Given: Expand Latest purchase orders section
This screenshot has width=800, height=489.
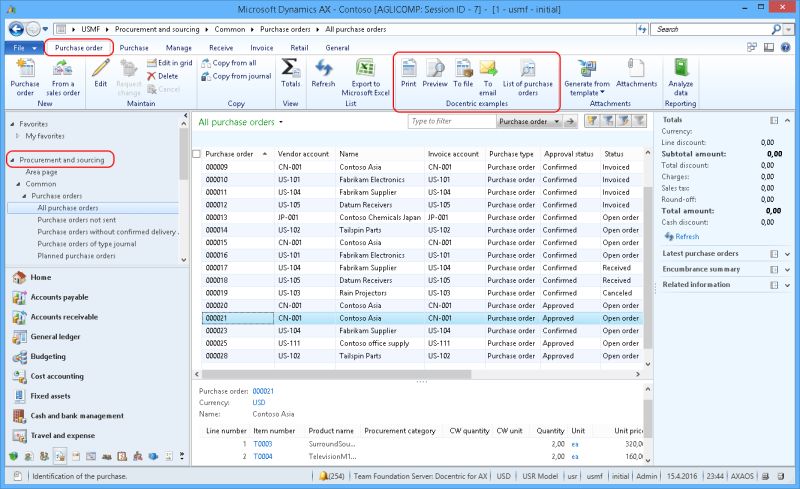Looking at the screenshot, I should (787, 254).
